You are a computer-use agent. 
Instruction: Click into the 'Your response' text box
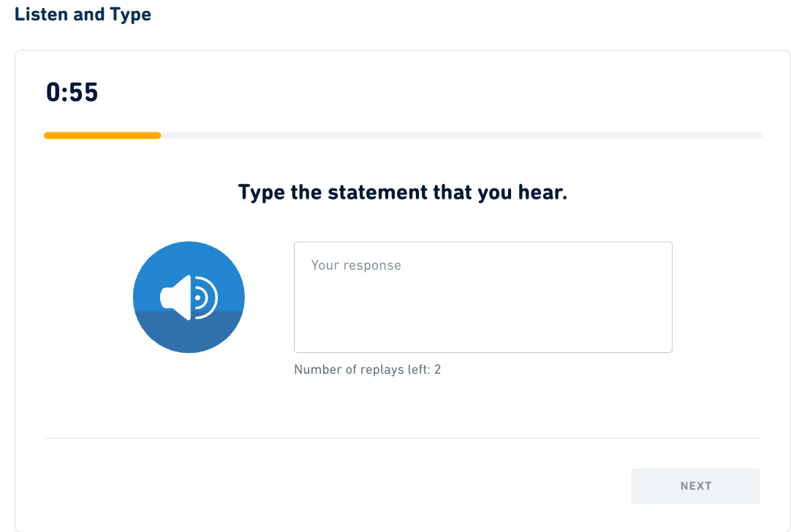pos(482,297)
